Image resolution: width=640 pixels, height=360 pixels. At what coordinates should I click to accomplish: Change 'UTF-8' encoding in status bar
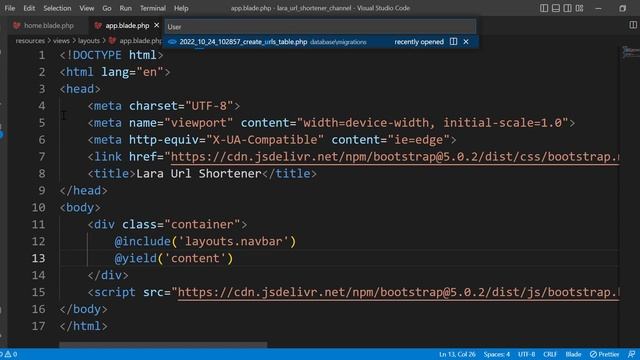pos(527,354)
